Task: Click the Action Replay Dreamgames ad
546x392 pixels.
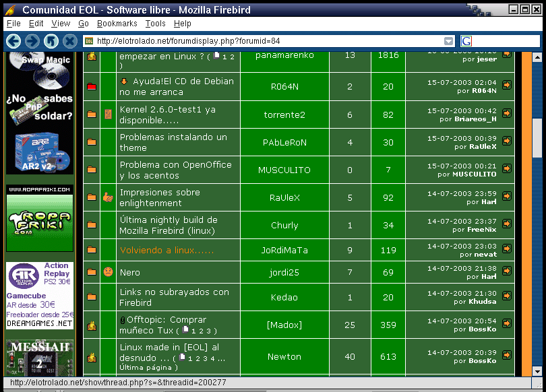Action: click(40, 295)
